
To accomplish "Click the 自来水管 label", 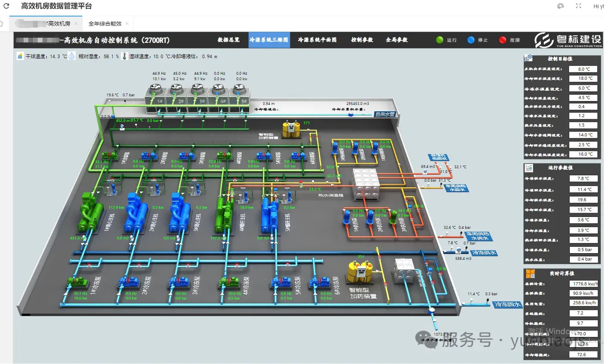I will (385, 114).
